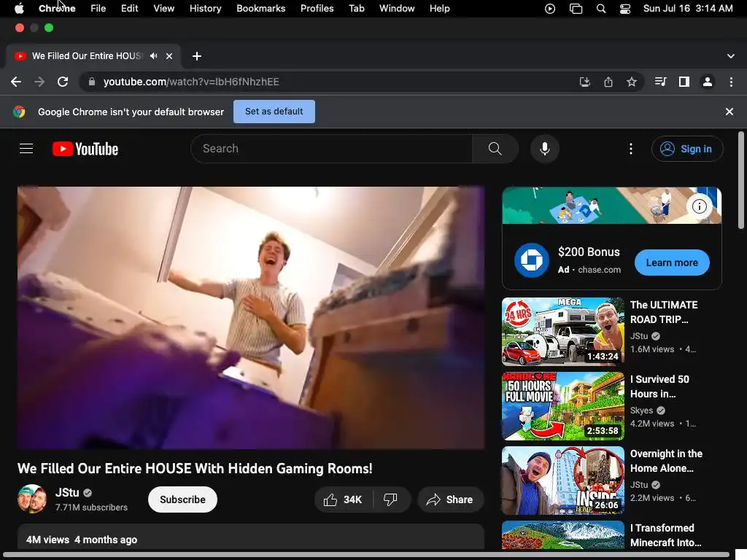Image resolution: width=747 pixels, height=560 pixels.
Task: Open YouTube settings three-dot menu
Action: click(631, 149)
